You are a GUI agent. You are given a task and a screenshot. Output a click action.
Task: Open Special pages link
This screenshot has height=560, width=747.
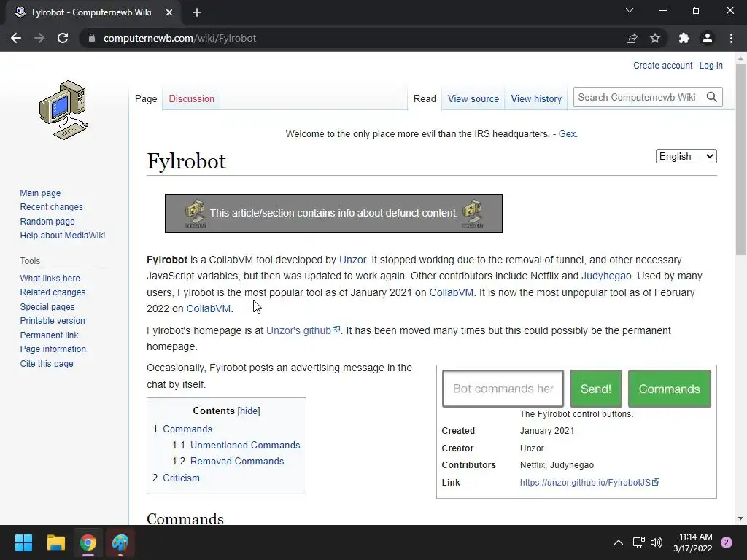(x=47, y=307)
